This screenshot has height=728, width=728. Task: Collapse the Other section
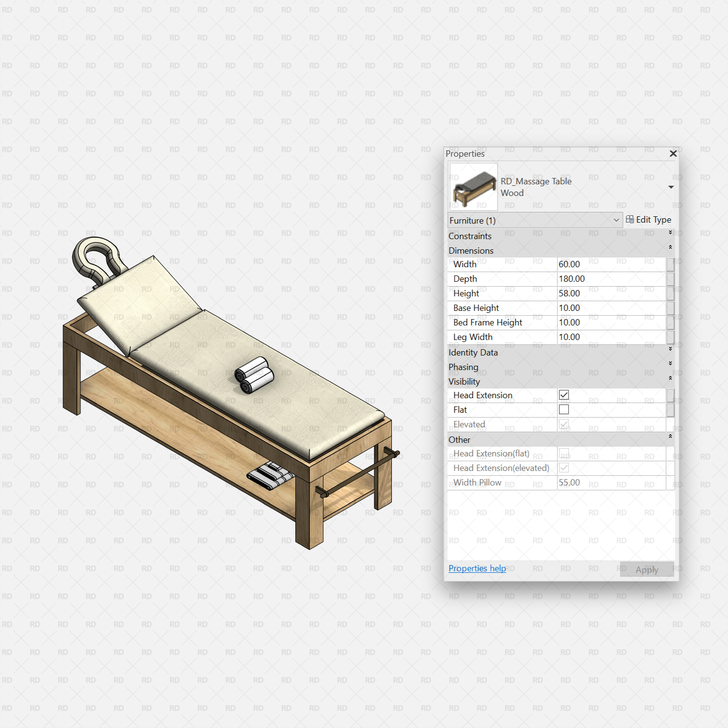(670, 436)
